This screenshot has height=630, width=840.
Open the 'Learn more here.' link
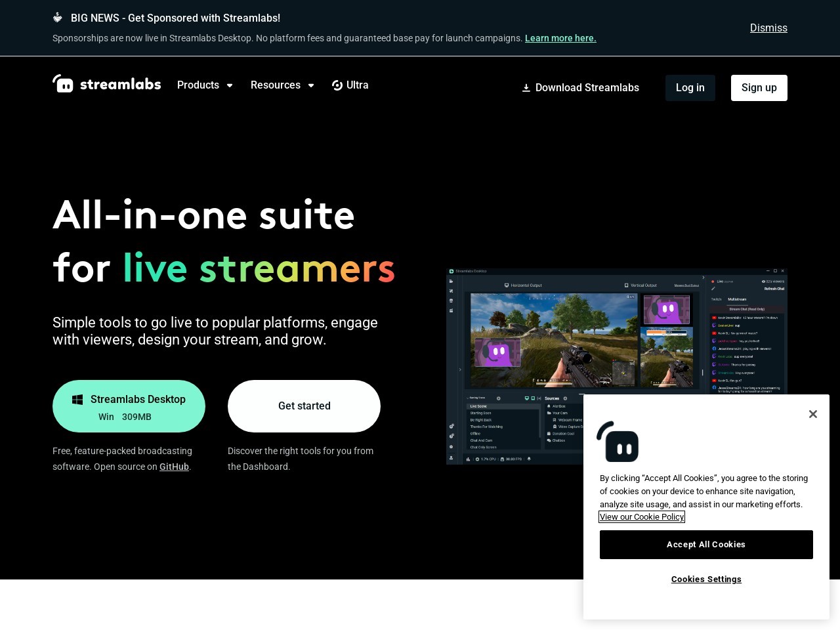coord(560,38)
